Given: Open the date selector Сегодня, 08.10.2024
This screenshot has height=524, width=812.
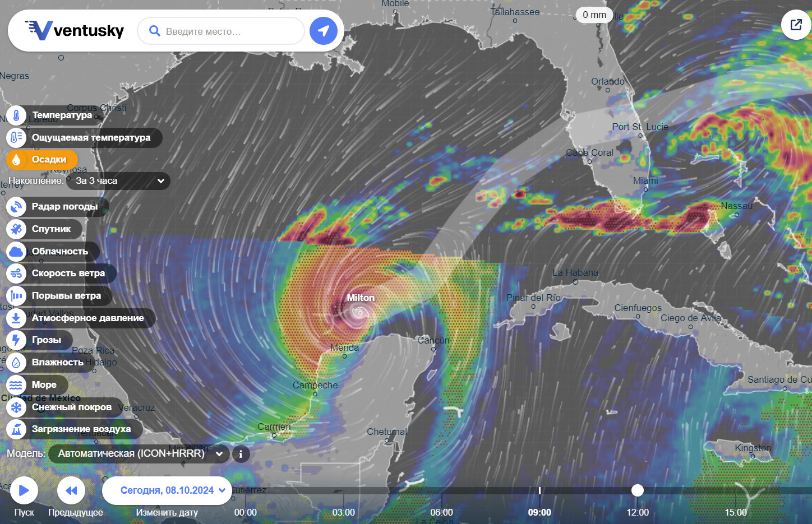Looking at the screenshot, I should point(167,490).
